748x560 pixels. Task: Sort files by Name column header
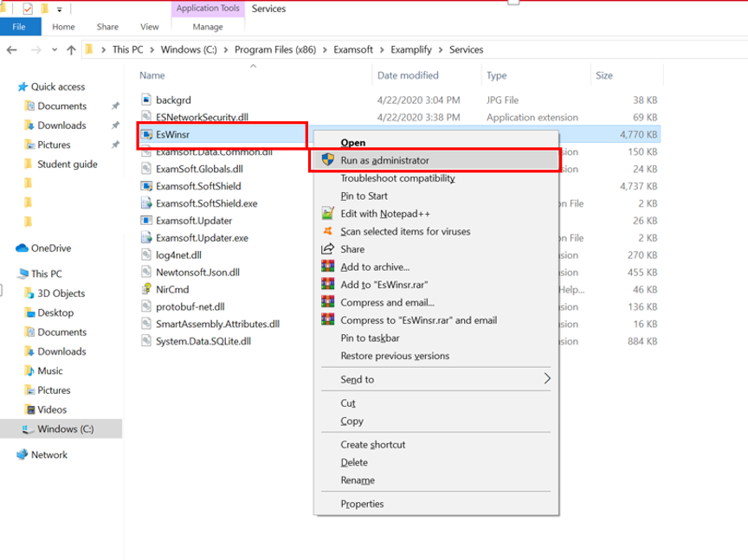coord(152,75)
